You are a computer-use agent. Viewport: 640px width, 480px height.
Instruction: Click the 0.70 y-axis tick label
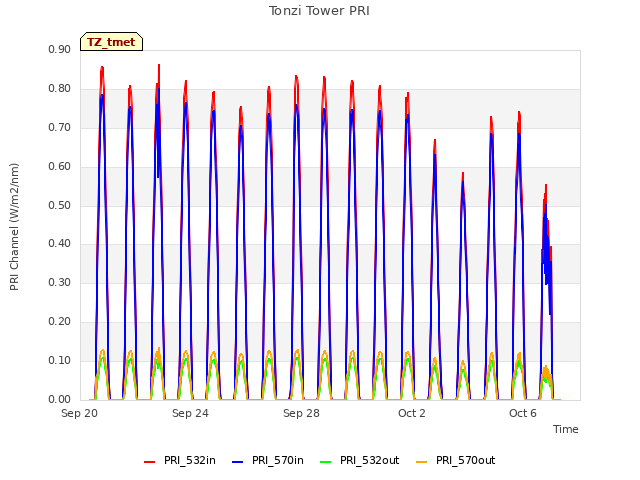60,128
